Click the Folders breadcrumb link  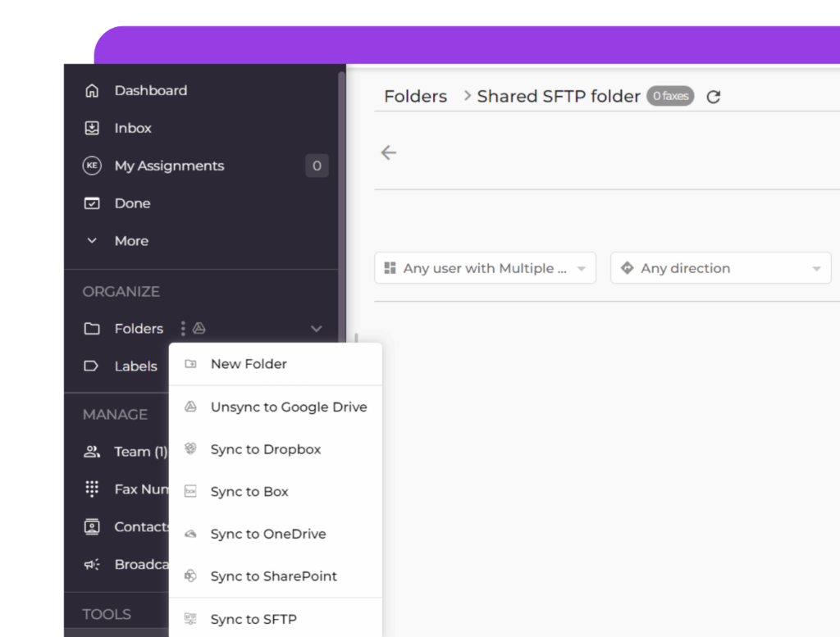tap(415, 96)
